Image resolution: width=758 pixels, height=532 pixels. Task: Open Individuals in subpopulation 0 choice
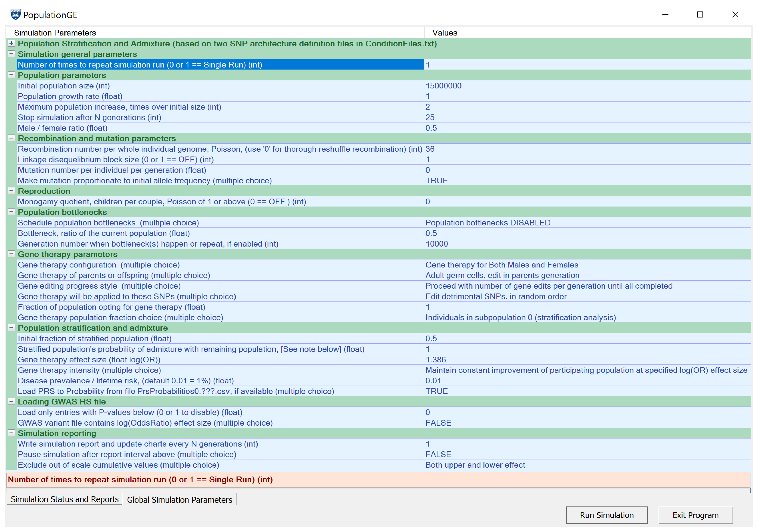tap(587, 318)
